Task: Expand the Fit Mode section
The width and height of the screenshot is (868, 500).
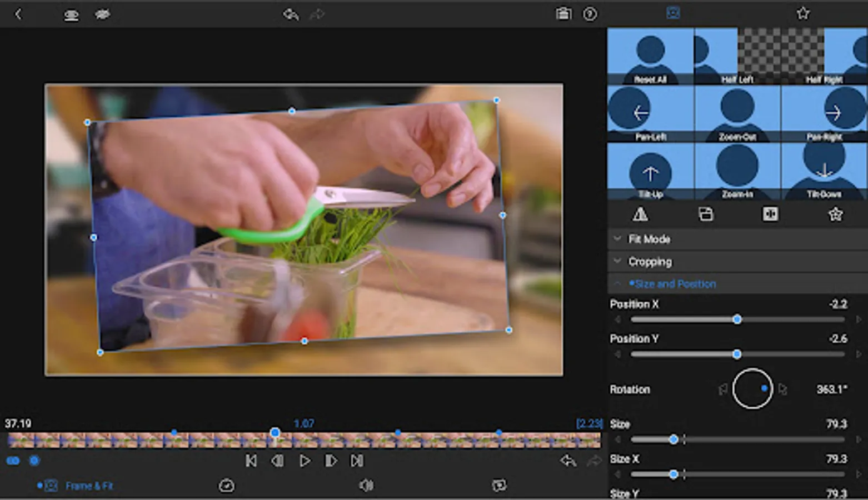Action: [649, 239]
